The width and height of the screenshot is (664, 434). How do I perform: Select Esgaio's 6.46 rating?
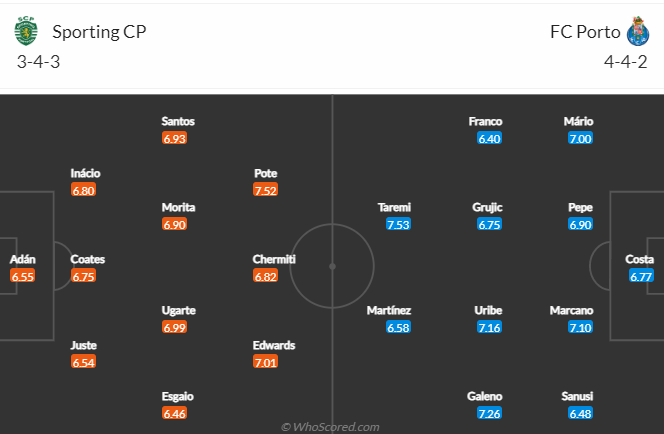(x=174, y=413)
